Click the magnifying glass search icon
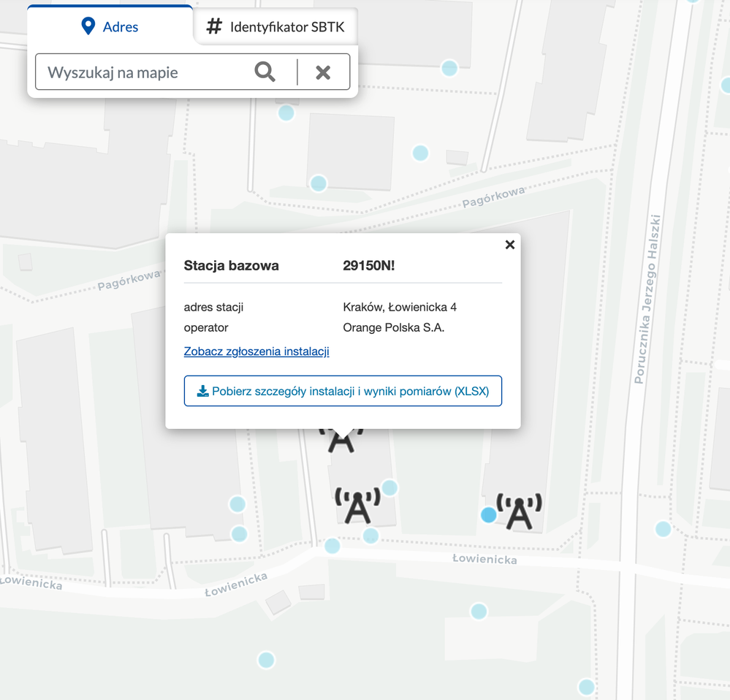Screen dimensions: 730x700 (x=265, y=72)
